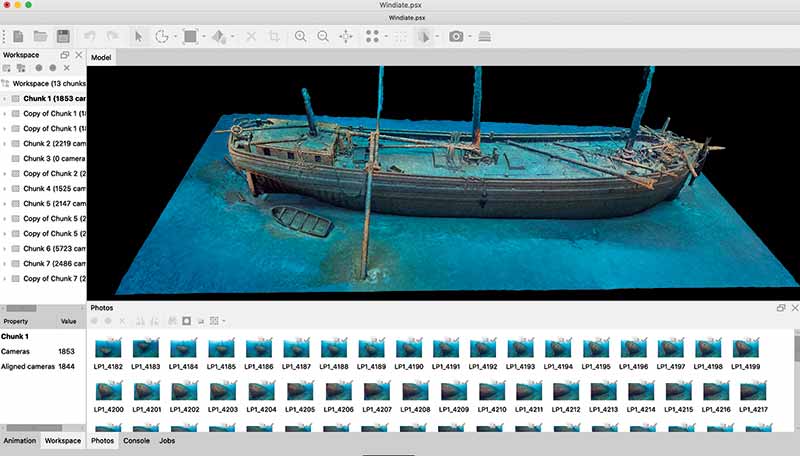The height and width of the screenshot is (456, 800).
Task: Close the Workspace panel
Action: [79, 54]
